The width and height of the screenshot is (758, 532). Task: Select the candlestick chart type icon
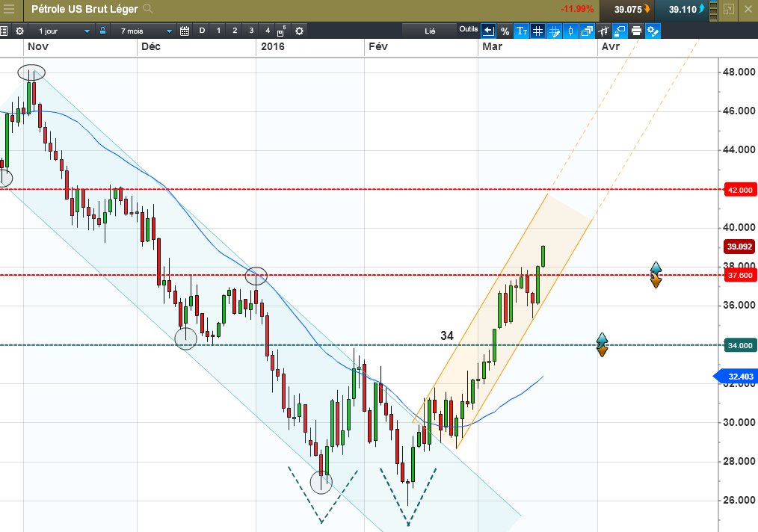click(570, 31)
